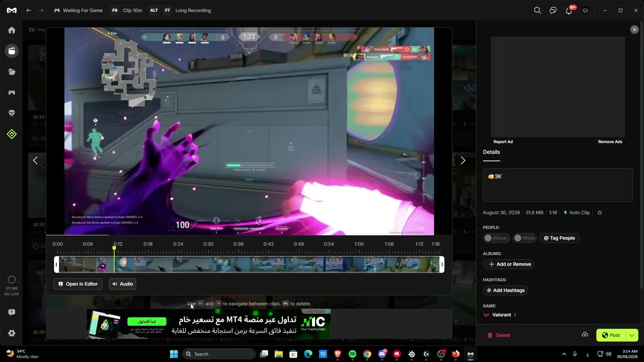The image size is (644, 362).
Task: Open Firefox from the taskbar
Action: pos(456,354)
